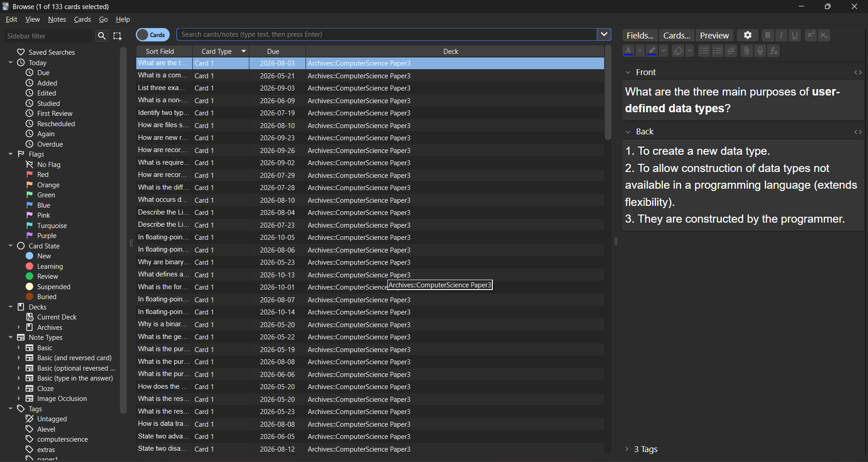Click the card list vertical scrollbar

[608, 93]
